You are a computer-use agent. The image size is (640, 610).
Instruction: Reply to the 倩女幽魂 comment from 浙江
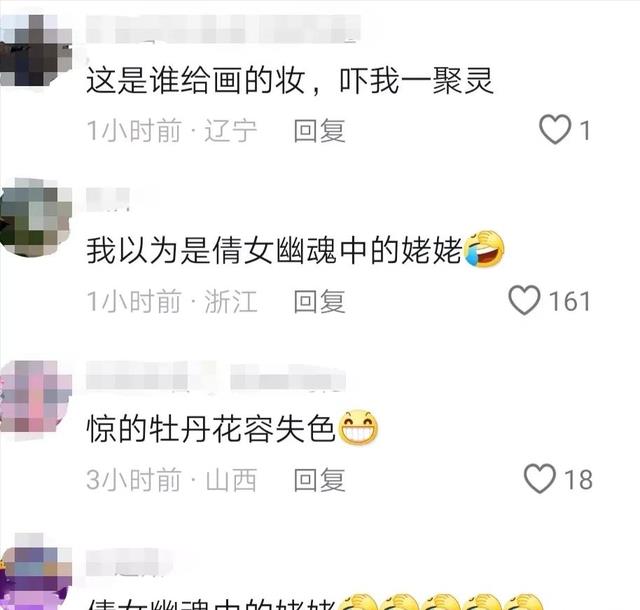(320, 301)
